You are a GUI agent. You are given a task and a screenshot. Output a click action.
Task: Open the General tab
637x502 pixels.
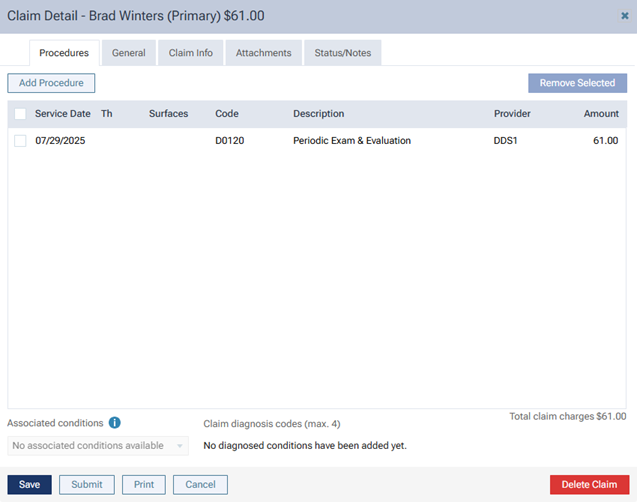pyautogui.click(x=129, y=53)
